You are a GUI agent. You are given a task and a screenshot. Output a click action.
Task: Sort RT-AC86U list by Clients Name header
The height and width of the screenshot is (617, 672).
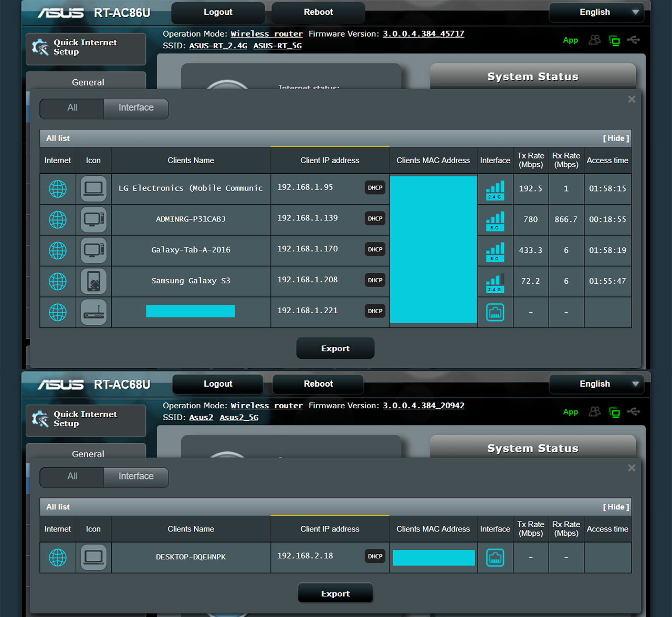click(x=191, y=161)
